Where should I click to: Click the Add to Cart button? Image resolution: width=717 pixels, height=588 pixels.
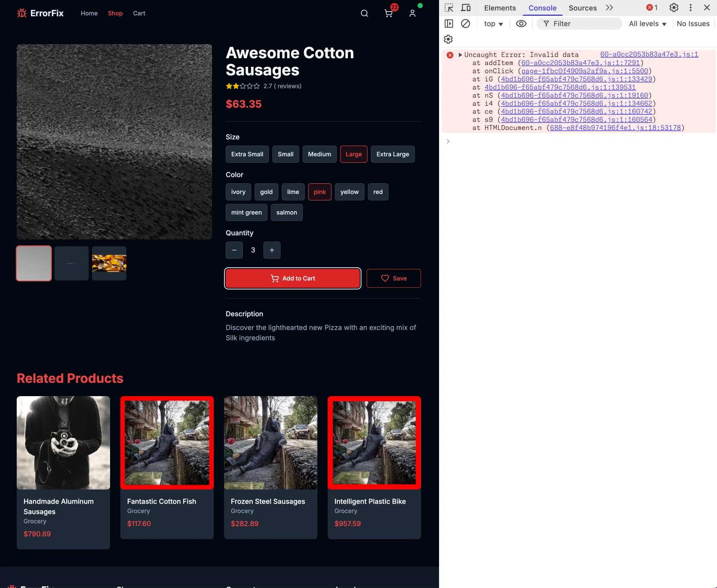tap(293, 278)
